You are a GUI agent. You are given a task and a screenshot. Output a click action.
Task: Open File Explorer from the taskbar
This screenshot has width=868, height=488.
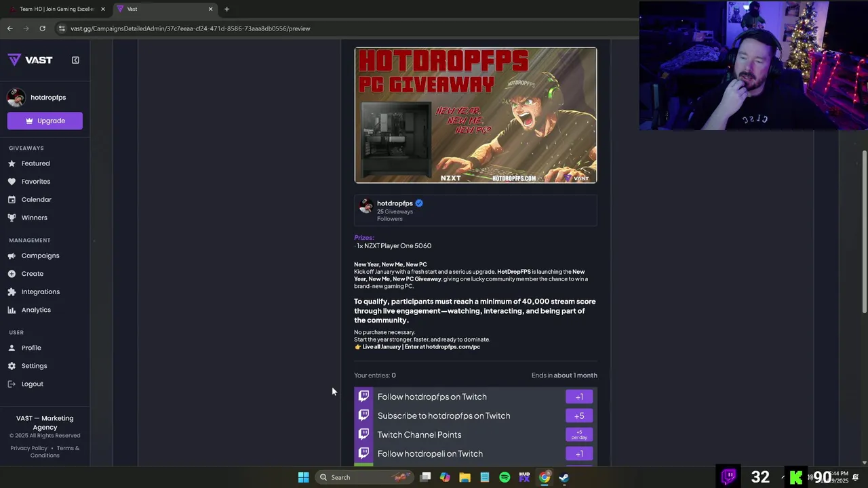click(465, 477)
